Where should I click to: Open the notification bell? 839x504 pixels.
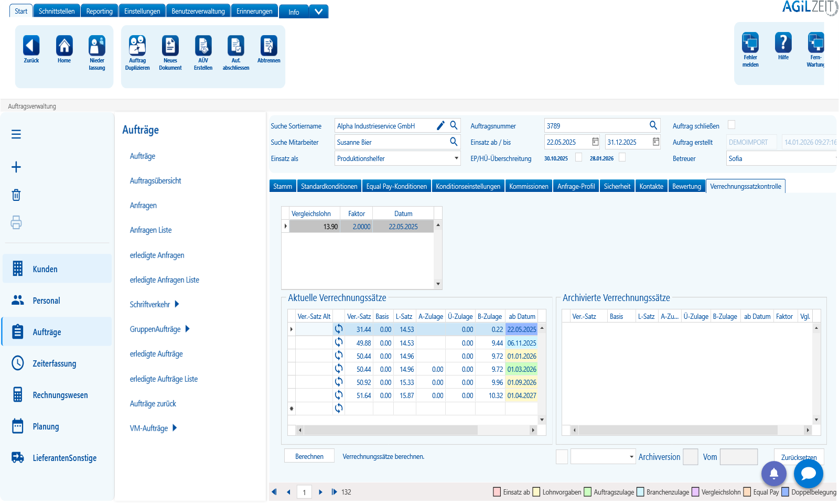point(774,474)
